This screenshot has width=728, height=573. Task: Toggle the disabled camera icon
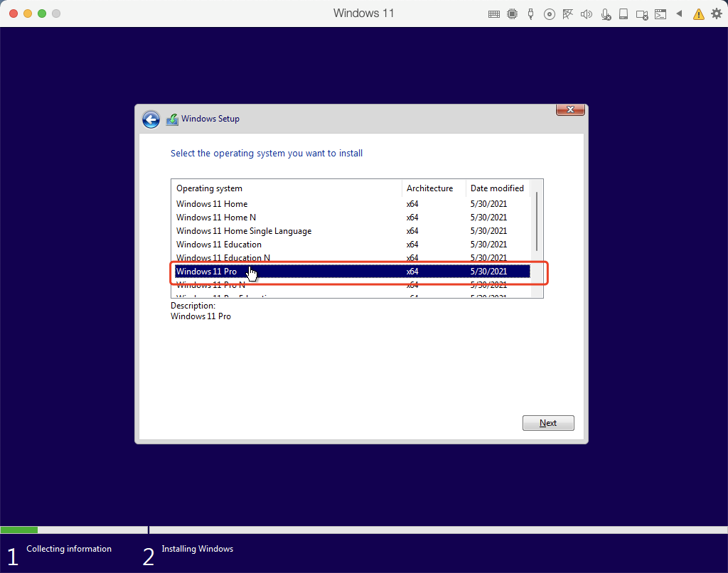coord(642,15)
